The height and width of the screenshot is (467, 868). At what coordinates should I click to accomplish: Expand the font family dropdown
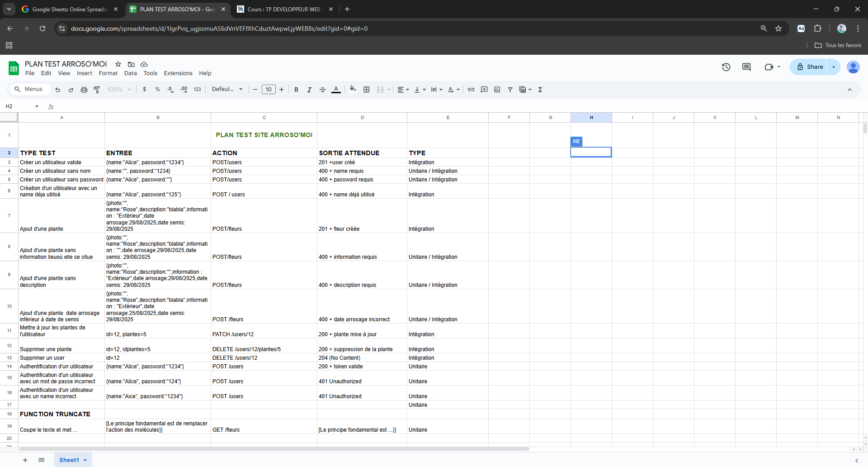coord(227,90)
